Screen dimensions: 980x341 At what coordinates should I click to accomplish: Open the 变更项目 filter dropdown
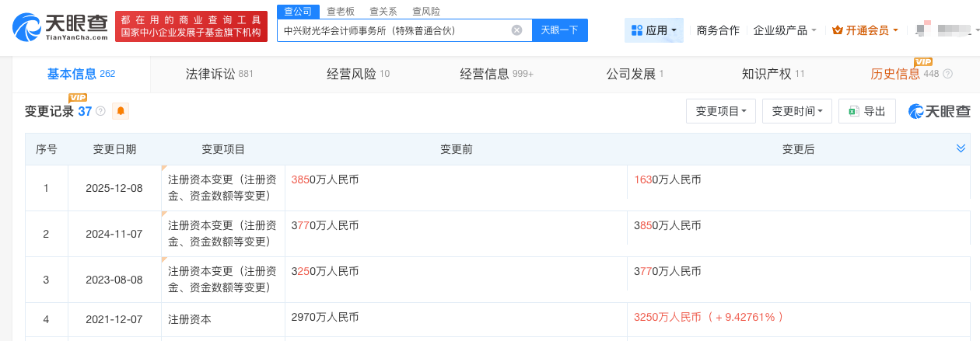pyautogui.click(x=721, y=111)
